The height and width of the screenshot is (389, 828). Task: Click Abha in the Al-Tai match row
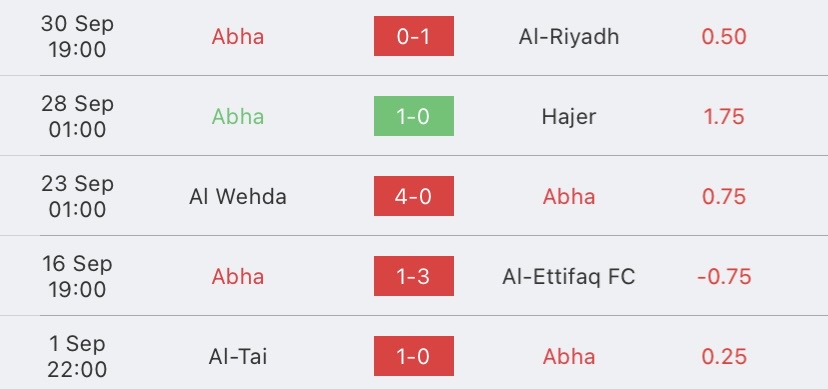569,357
